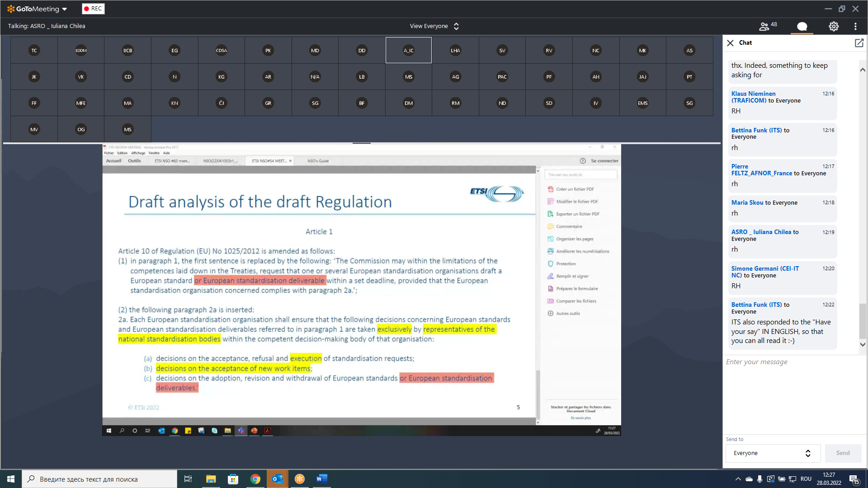Open the View Everyone selector

(x=434, y=26)
